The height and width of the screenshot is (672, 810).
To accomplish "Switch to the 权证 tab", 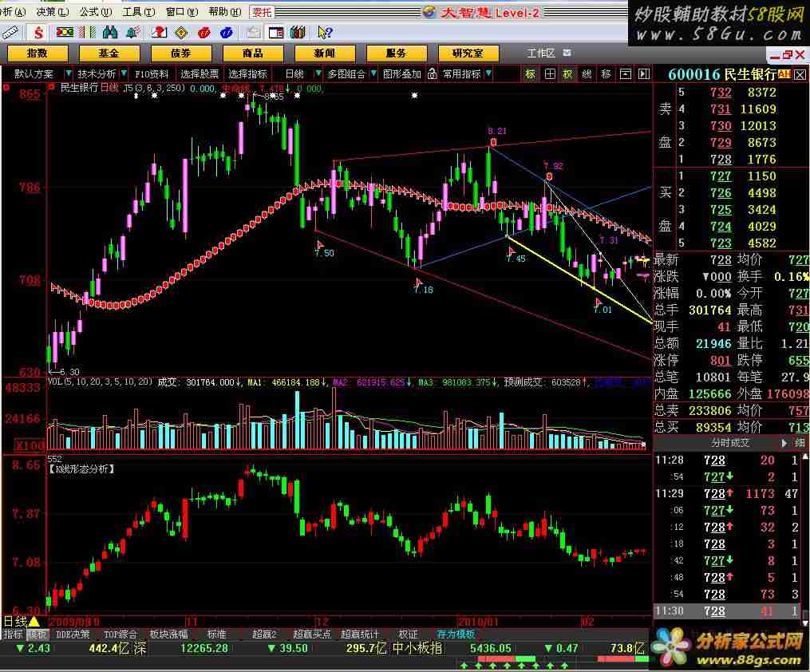I will coord(408,634).
